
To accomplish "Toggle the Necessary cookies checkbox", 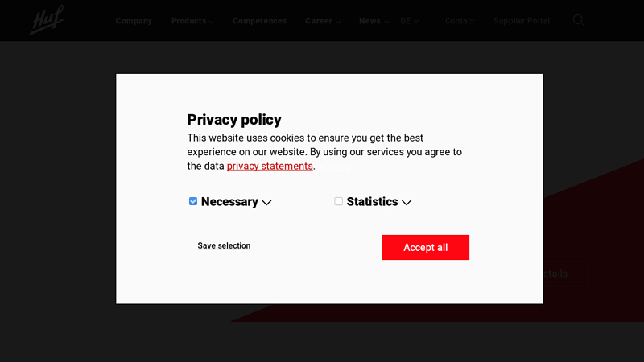I will pos(193,201).
